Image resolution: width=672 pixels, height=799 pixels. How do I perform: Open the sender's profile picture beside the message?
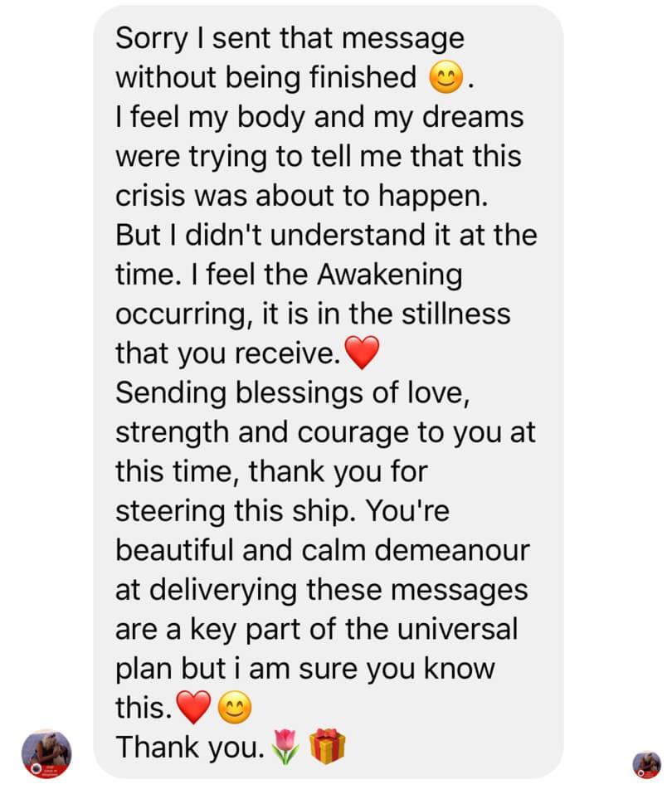(x=46, y=753)
